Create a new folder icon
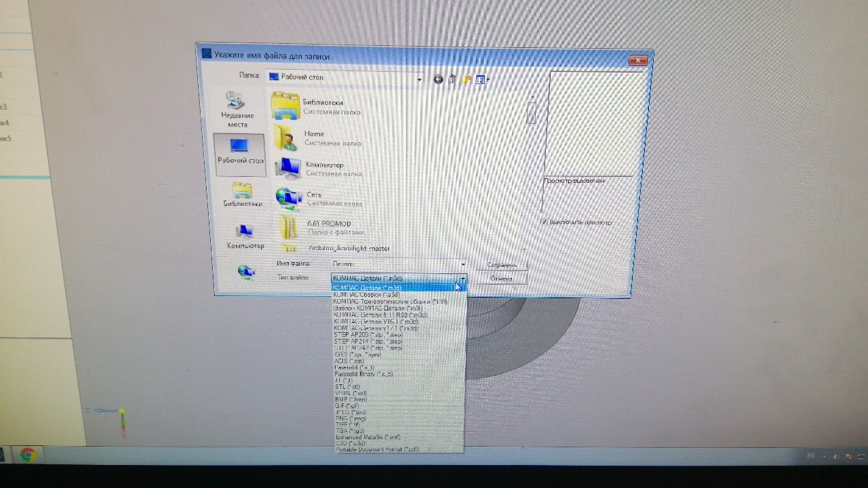The image size is (868, 488). 467,79
